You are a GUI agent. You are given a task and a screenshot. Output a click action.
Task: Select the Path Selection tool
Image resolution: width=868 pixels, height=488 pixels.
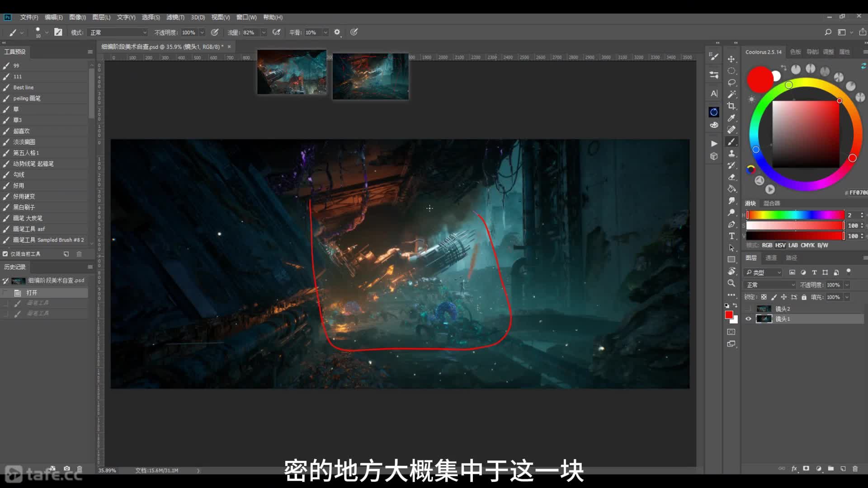(731, 248)
